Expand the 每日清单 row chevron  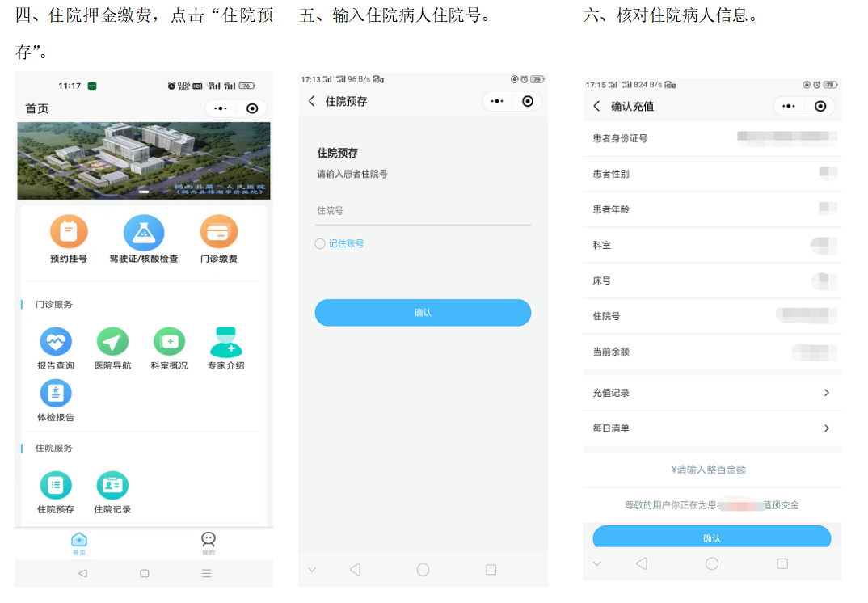826,428
